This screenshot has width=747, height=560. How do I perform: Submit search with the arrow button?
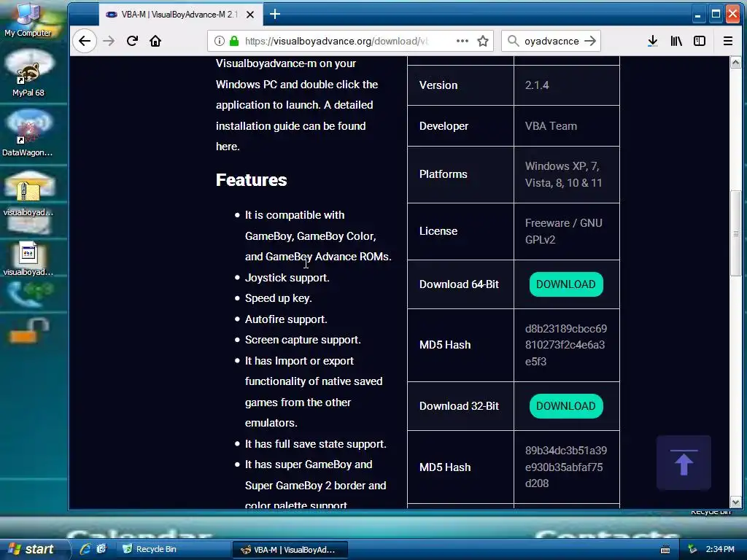tap(590, 41)
